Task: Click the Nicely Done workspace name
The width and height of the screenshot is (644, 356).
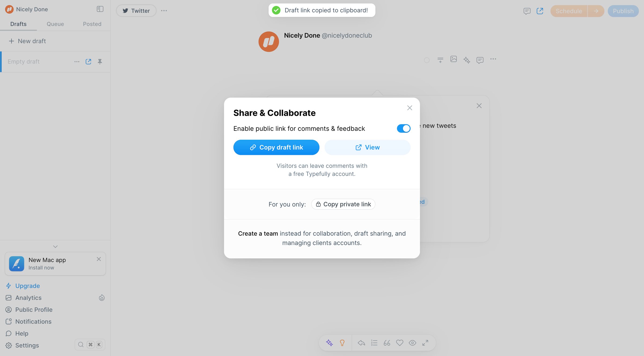Action: 32,9
